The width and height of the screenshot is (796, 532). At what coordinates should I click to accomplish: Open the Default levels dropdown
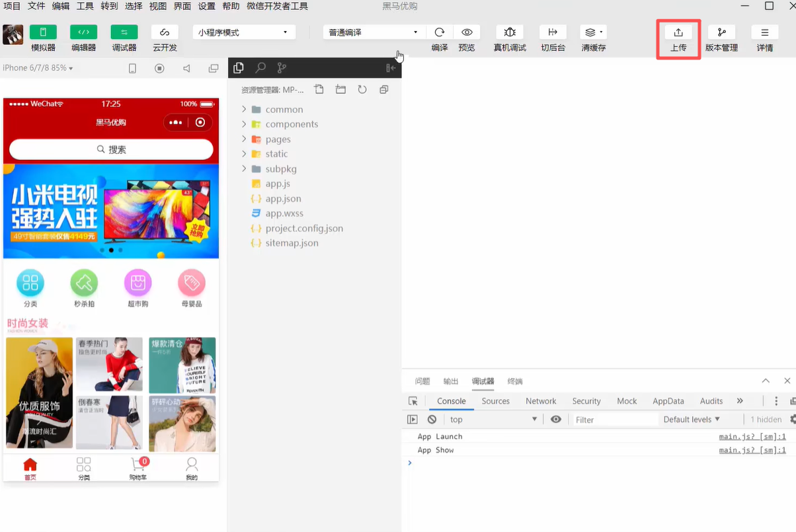pyautogui.click(x=692, y=420)
